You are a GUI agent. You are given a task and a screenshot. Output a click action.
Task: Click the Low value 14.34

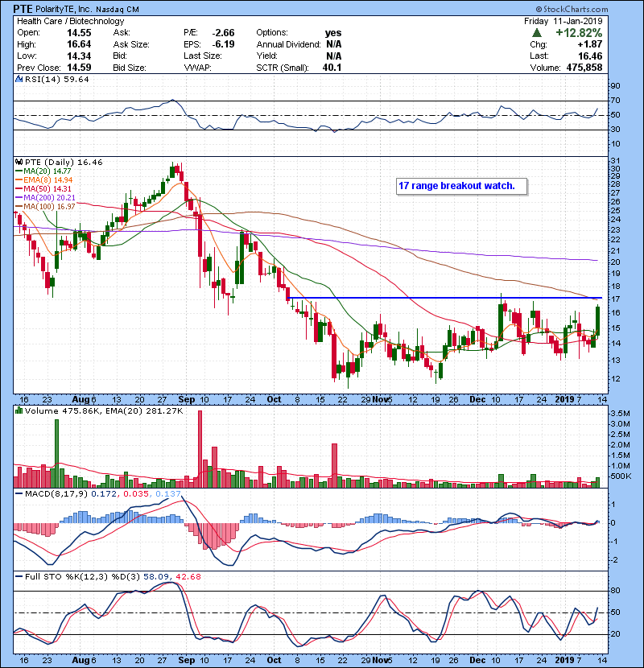pos(79,56)
